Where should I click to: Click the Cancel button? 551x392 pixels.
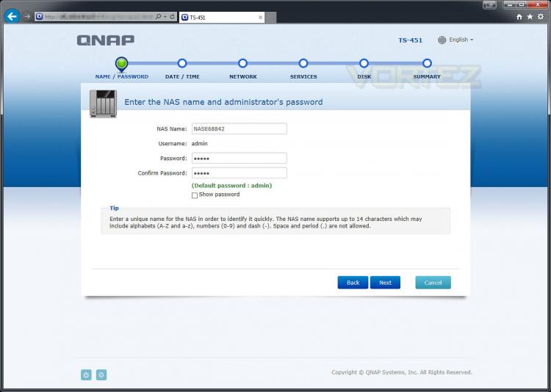(x=433, y=283)
